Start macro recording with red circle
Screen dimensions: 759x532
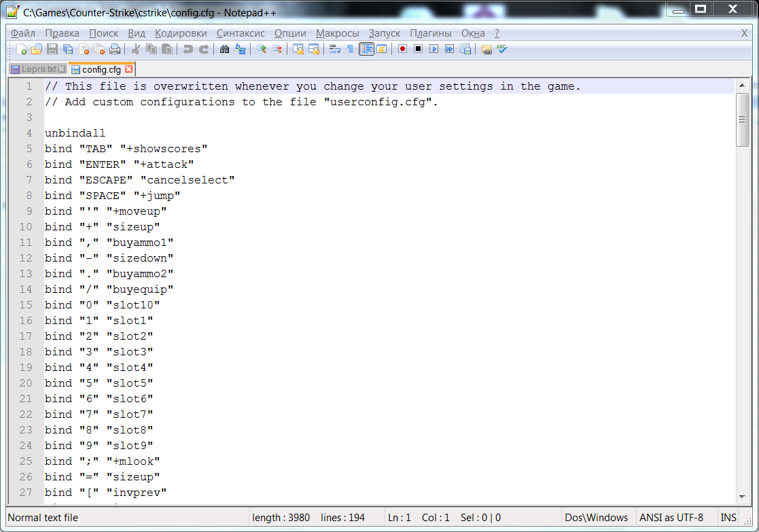click(402, 50)
